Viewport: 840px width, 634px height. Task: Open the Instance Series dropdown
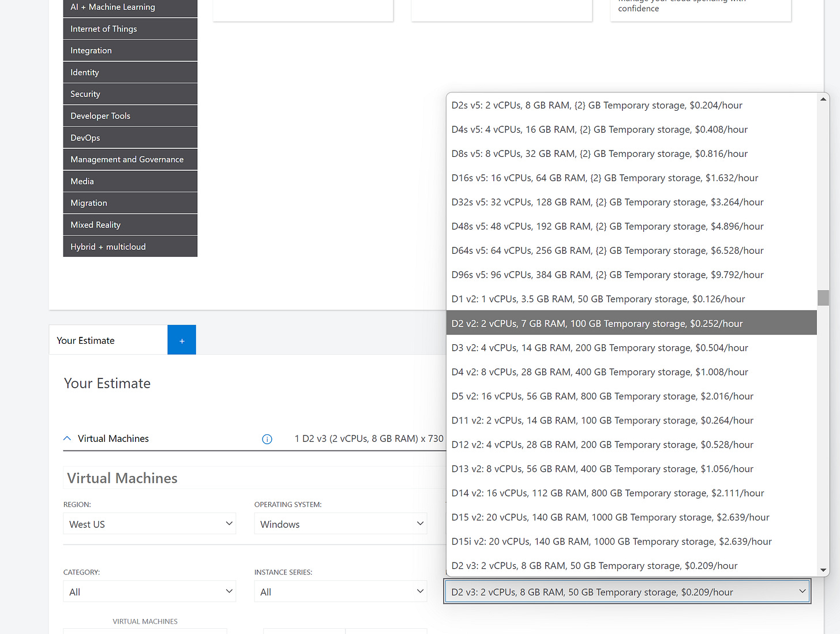click(x=340, y=591)
